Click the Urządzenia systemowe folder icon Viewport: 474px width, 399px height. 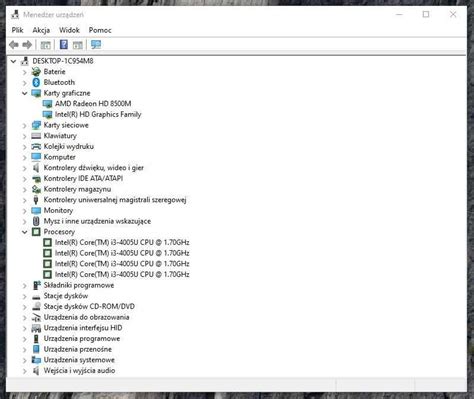(36, 360)
